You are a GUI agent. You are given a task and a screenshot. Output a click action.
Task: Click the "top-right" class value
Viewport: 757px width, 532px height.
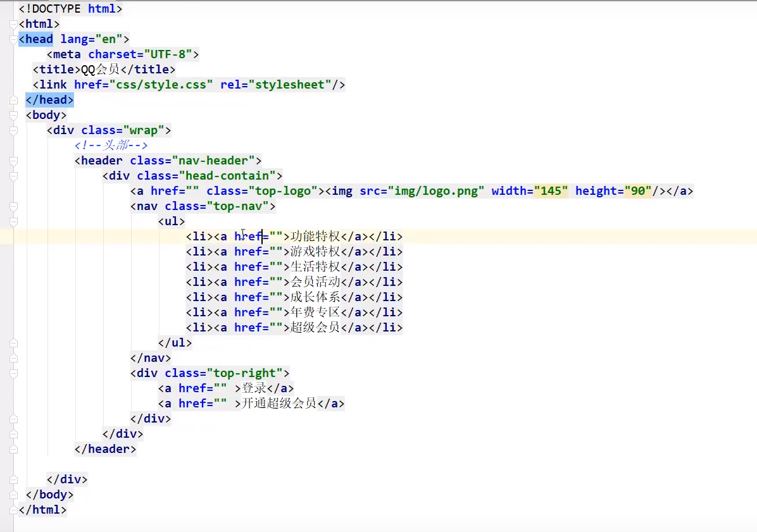[x=245, y=373]
